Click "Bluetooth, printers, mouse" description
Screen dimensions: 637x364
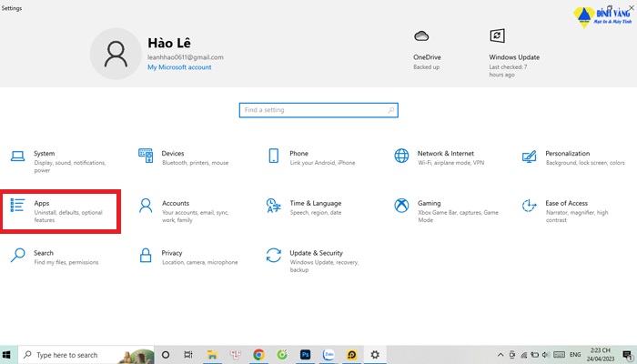tap(195, 163)
